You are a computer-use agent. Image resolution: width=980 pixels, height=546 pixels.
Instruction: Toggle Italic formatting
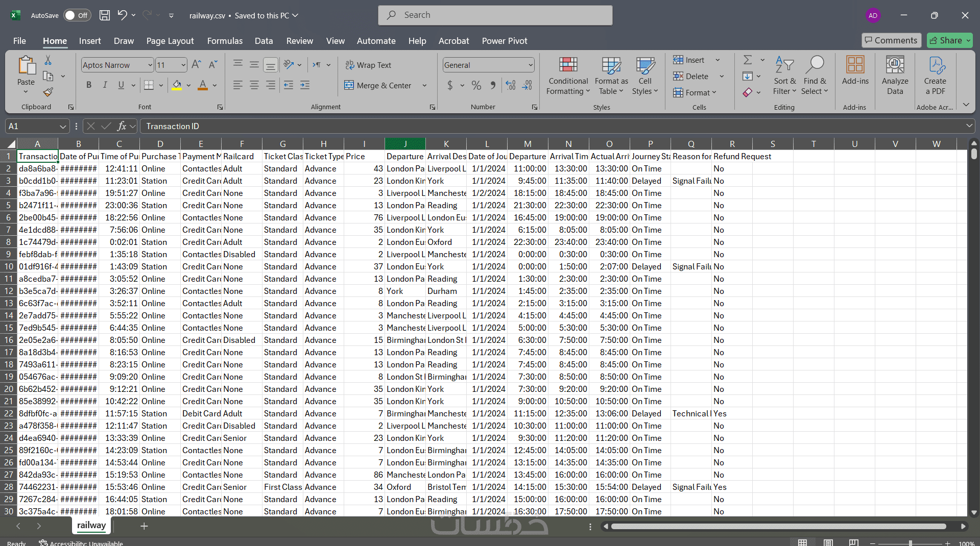pyautogui.click(x=105, y=85)
